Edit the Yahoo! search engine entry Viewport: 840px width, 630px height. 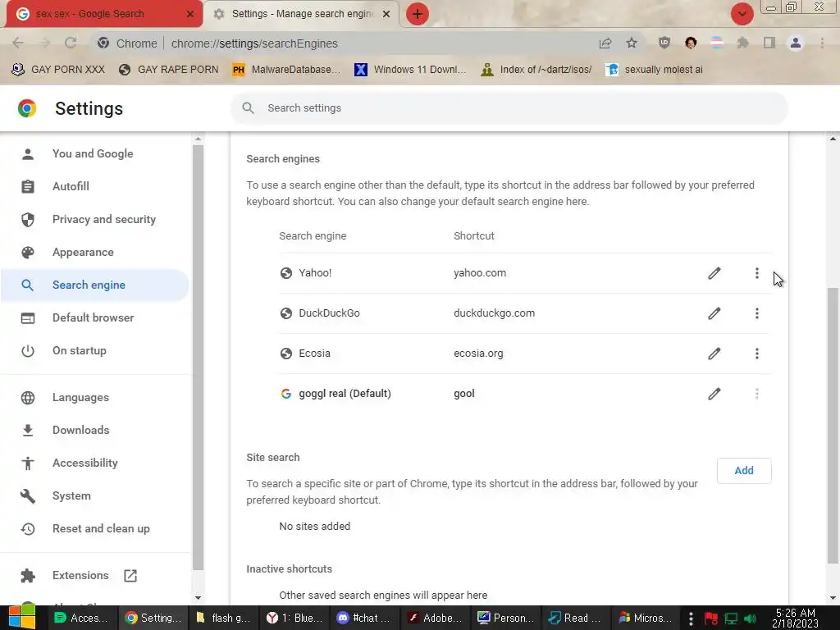tap(714, 273)
